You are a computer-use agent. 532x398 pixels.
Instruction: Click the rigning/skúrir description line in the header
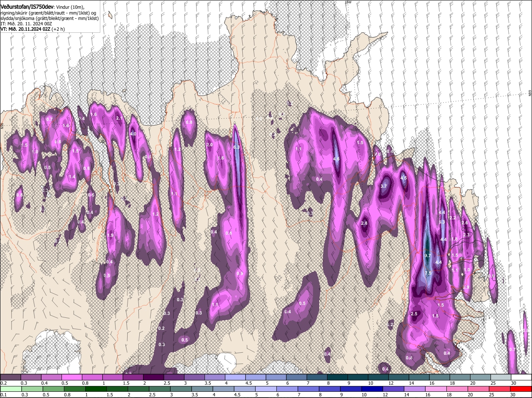(x=48, y=12)
